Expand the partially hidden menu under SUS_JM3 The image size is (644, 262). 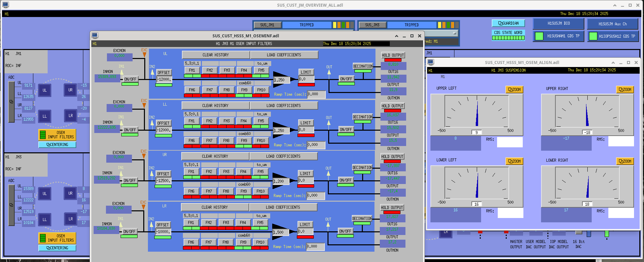click(454, 33)
